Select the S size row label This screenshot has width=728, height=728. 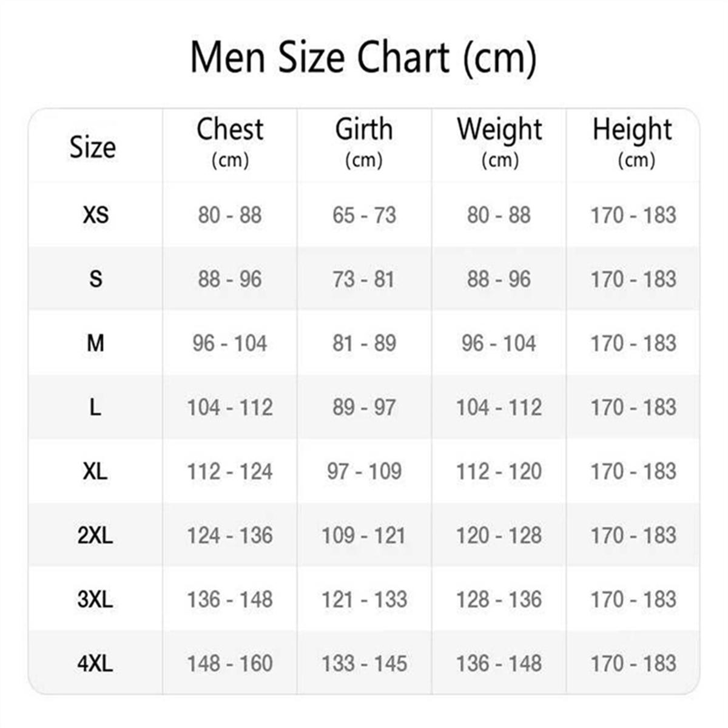click(95, 279)
